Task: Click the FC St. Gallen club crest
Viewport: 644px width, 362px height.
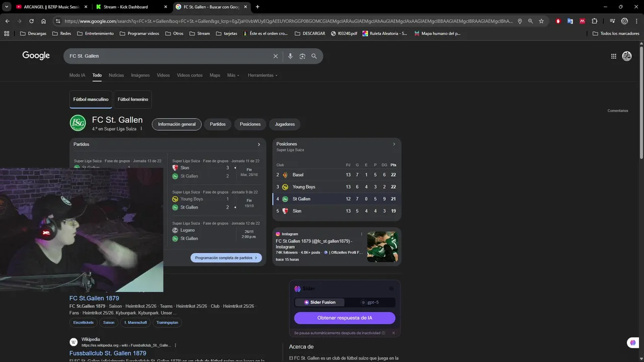Action: pyautogui.click(x=77, y=123)
